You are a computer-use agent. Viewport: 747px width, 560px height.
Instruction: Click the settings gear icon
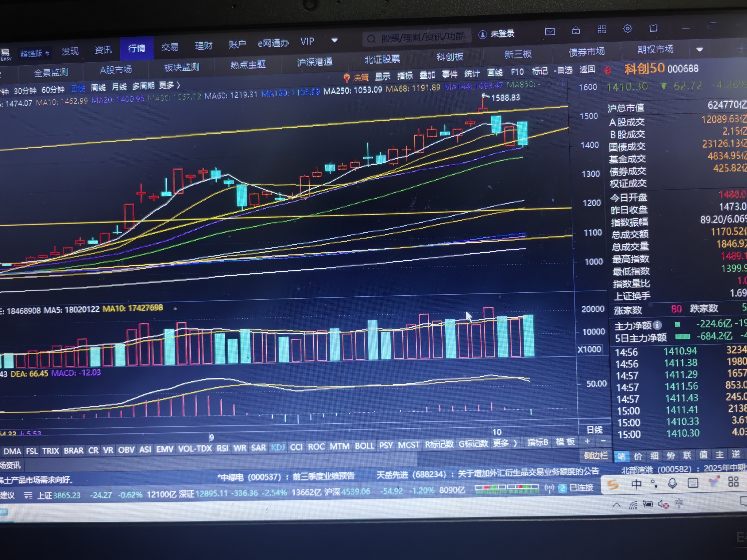click(x=627, y=28)
